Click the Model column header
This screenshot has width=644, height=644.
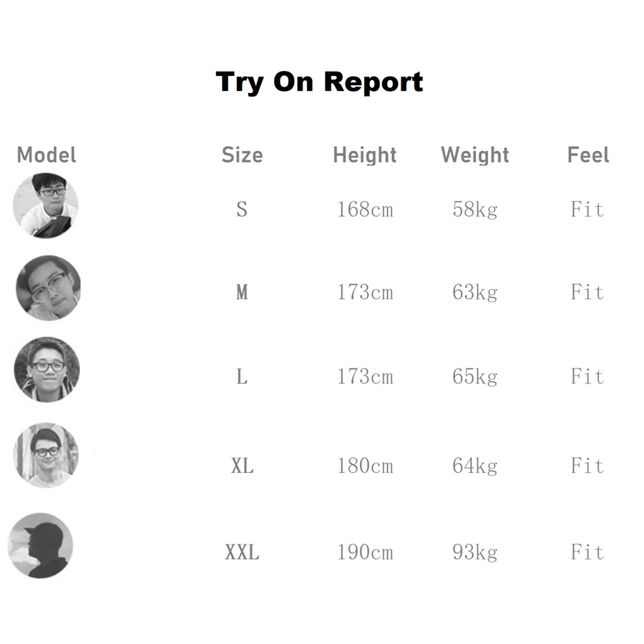47,155
